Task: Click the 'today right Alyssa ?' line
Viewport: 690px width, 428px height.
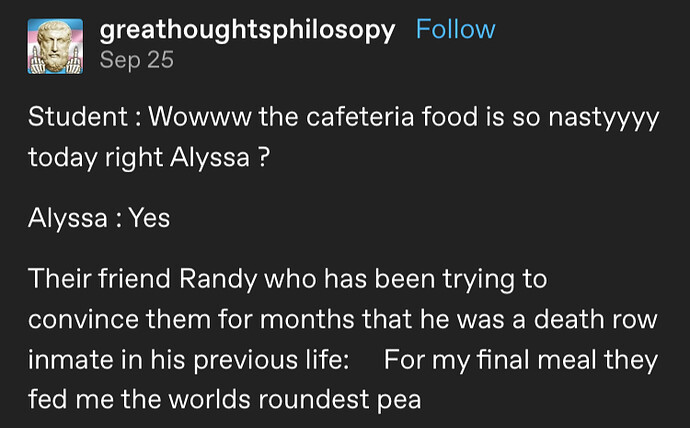Action: click(x=149, y=158)
